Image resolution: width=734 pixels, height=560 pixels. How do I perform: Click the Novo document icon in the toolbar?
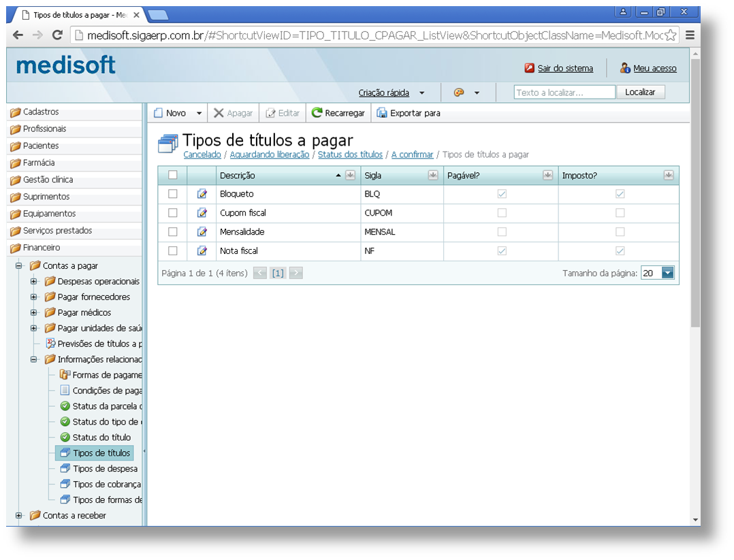coord(158,113)
